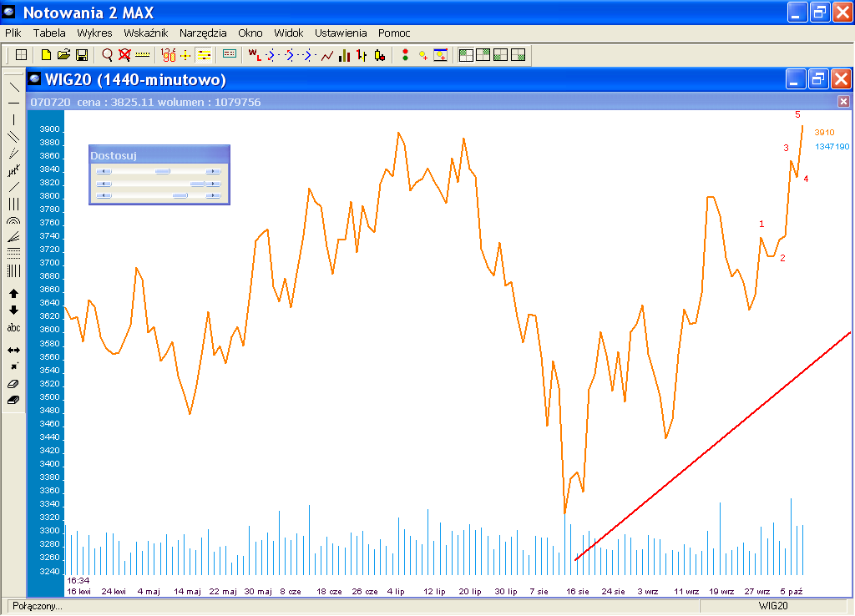Click the window with red plus icon

point(441,54)
